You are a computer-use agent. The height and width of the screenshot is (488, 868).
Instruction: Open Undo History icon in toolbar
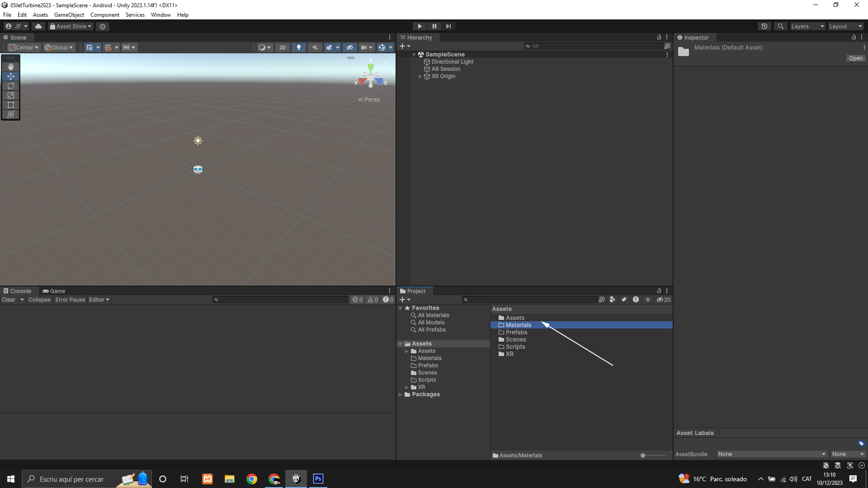764,26
